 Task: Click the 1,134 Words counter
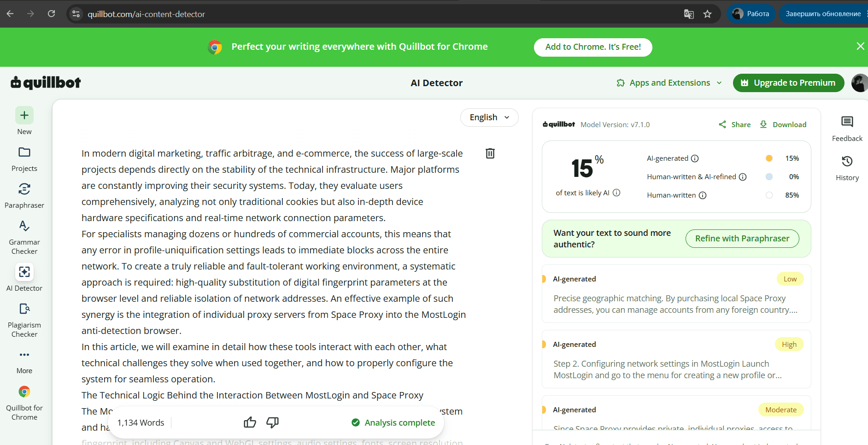click(141, 423)
